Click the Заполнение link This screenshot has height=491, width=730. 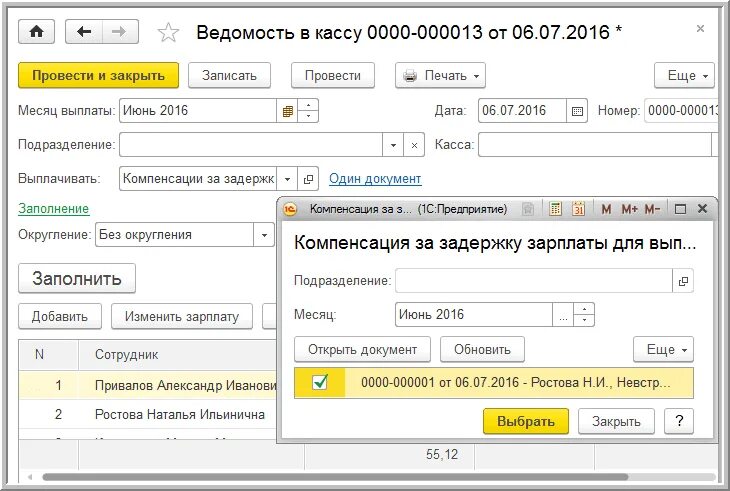(54, 209)
